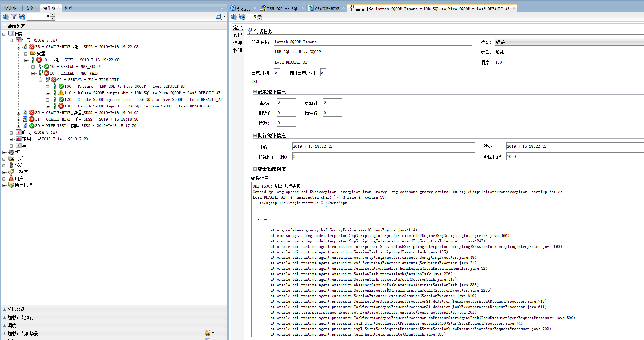This screenshot has height=340, width=644.
Task: Collapse the 会话列表 accordion
Action: (x=4, y=26)
